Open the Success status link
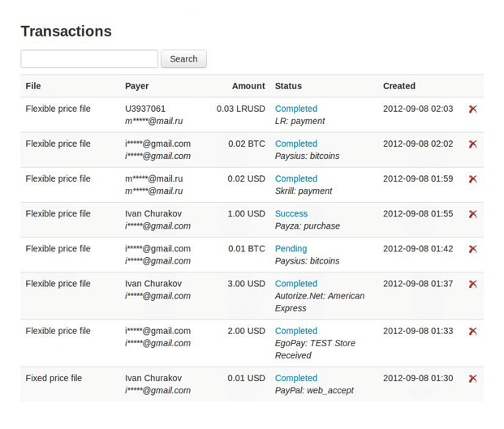The height and width of the screenshot is (429, 504). tap(291, 214)
